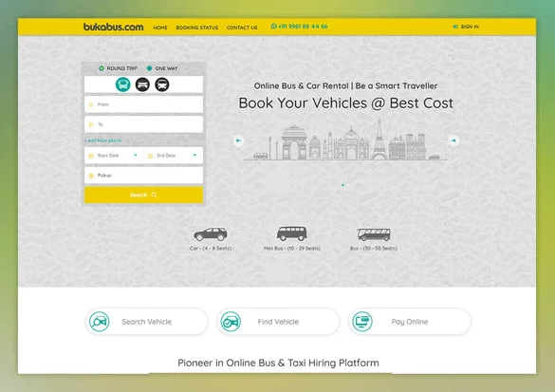The width and height of the screenshot is (555, 392).
Task: Click the Find Vehicle pill button
Action: (x=278, y=322)
